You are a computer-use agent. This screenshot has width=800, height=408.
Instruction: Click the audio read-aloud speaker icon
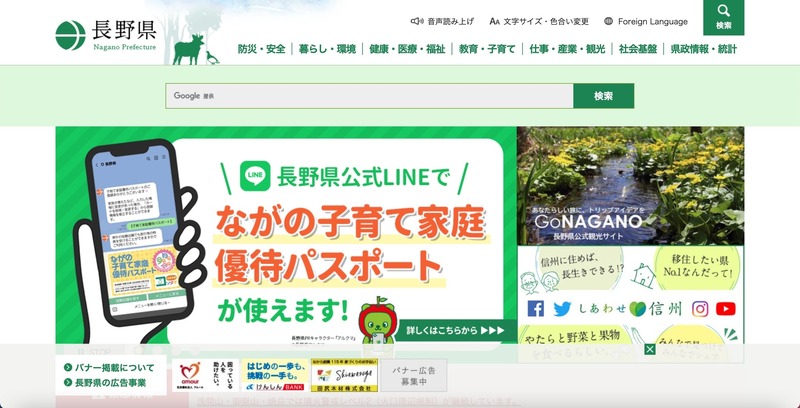coord(417,21)
